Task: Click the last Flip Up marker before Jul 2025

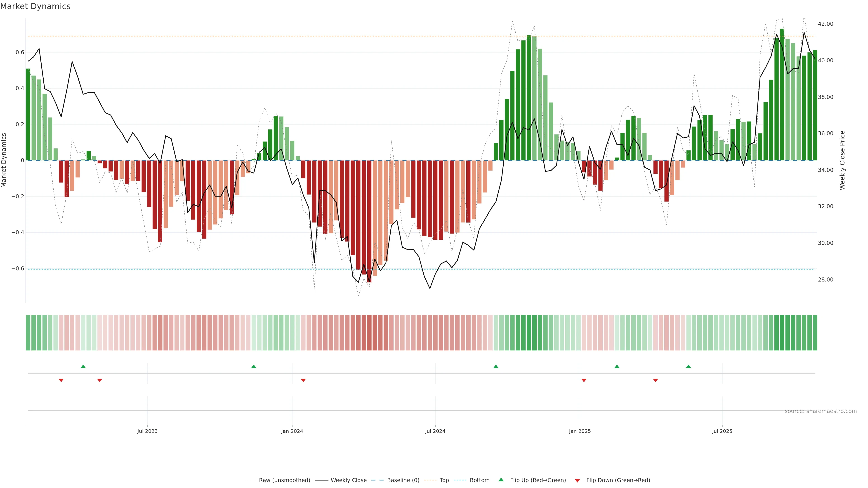Action: [x=688, y=366]
